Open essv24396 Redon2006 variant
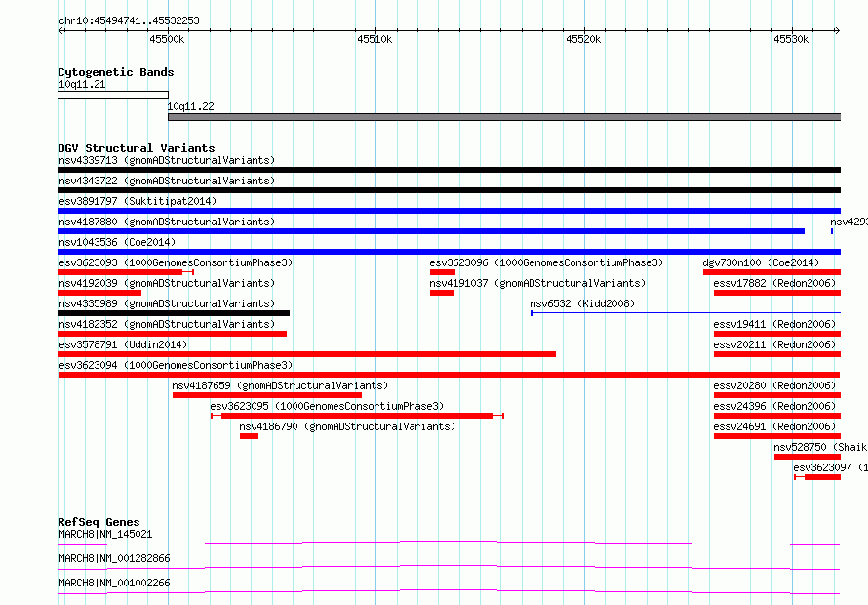 pyautogui.click(x=774, y=406)
